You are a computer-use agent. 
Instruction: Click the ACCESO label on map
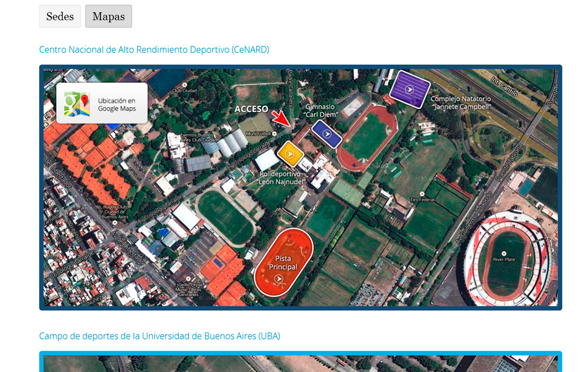point(251,109)
